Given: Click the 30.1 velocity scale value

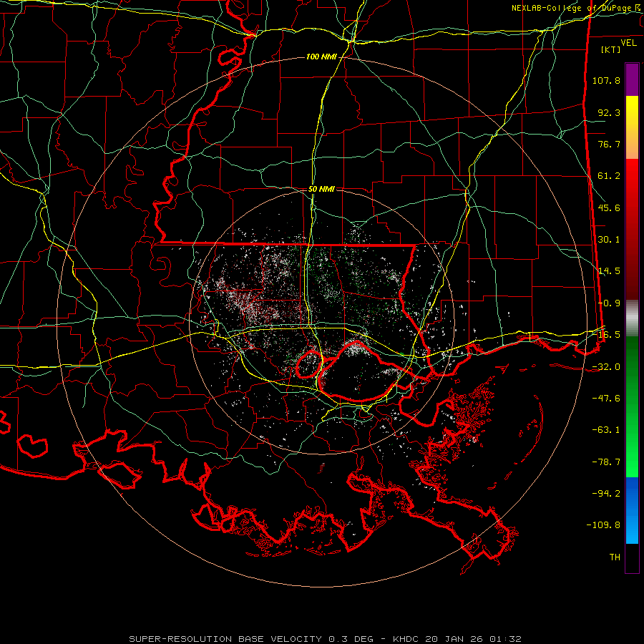Looking at the screenshot, I should [x=609, y=240].
